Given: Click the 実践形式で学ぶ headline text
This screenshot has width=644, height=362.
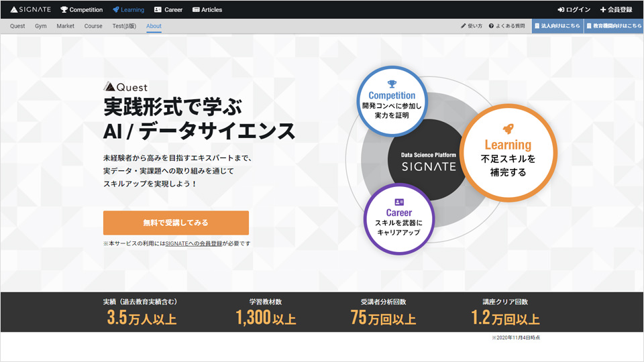Looking at the screenshot, I should click(x=172, y=107).
